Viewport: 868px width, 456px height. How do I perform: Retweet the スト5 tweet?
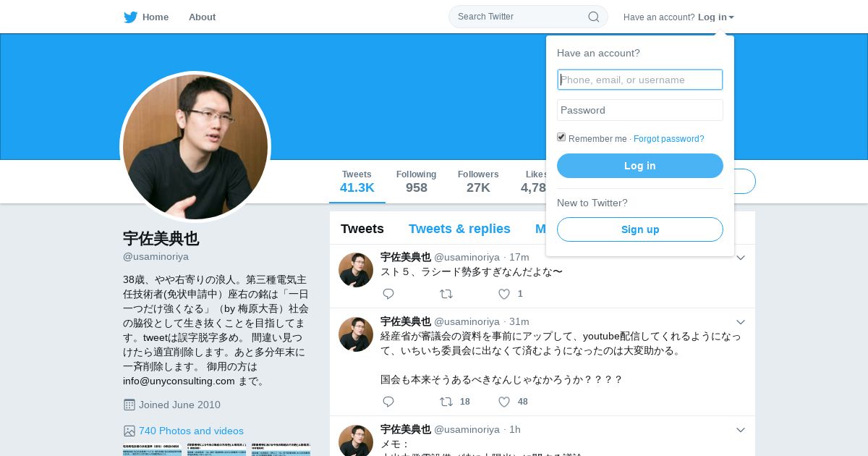[x=446, y=294]
